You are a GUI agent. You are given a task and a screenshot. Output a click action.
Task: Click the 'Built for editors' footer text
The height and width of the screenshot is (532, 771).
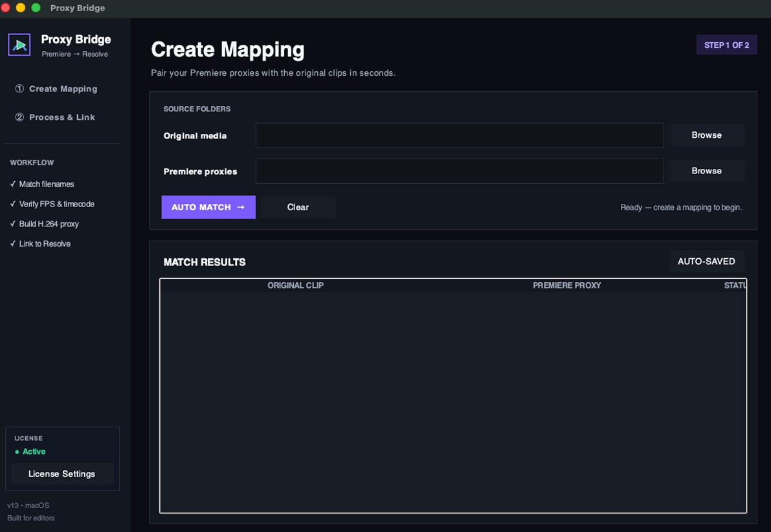[x=31, y=518]
